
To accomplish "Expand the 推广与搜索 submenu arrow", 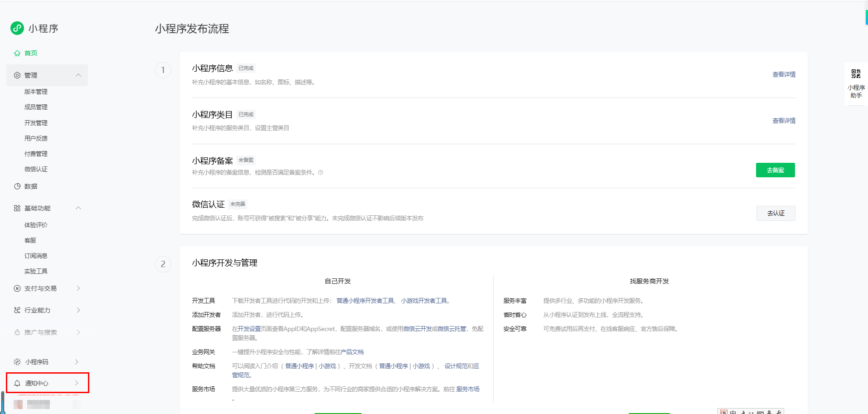I will pos(78,332).
